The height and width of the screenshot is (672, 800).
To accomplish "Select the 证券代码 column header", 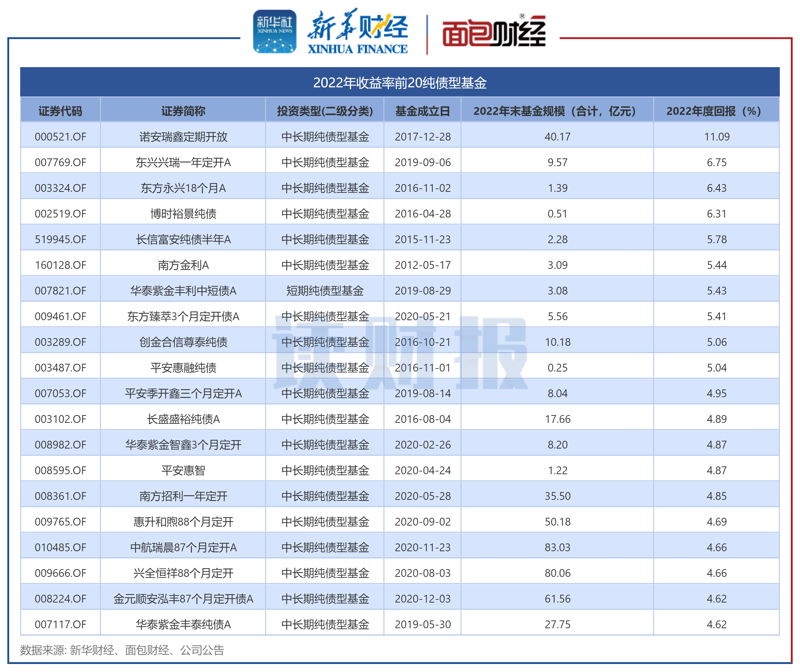I will pos(60,111).
